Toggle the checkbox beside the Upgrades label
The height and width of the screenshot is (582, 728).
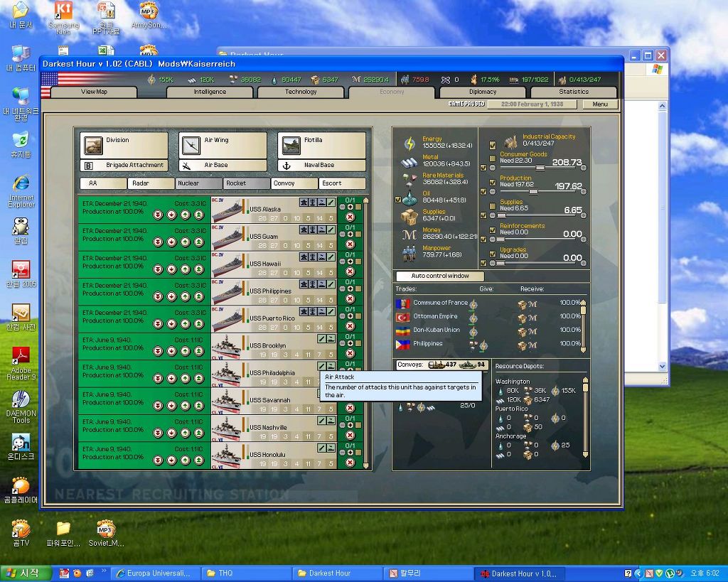click(x=493, y=254)
